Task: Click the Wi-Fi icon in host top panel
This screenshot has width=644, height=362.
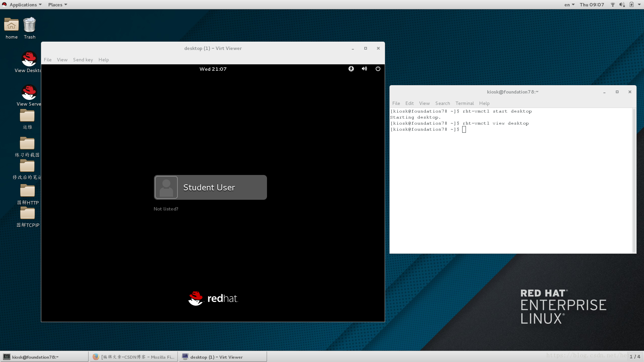Action: (613, 5)
